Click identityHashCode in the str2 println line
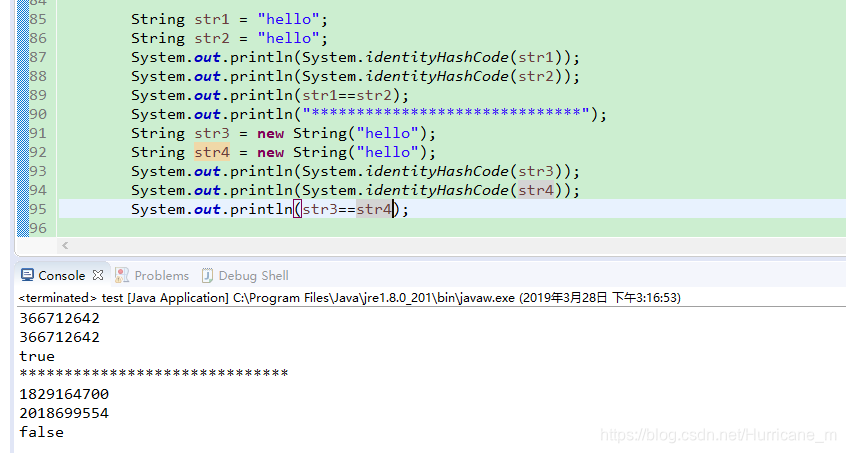The height and width of the screenshot is (453, 846). [437, 76]
